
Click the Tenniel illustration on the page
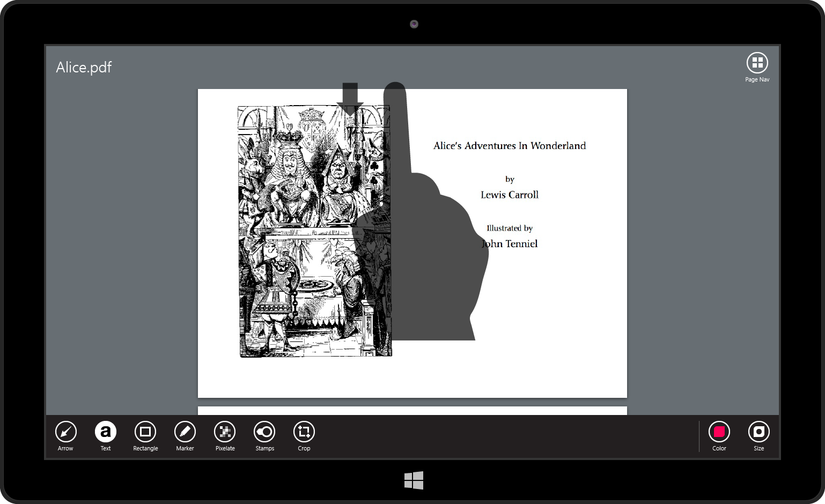pyautogui.click(x=315, y=231)
